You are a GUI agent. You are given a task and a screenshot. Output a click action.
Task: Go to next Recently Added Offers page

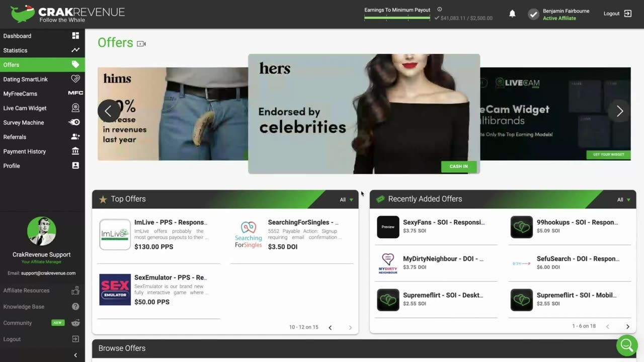coord(627,327)
